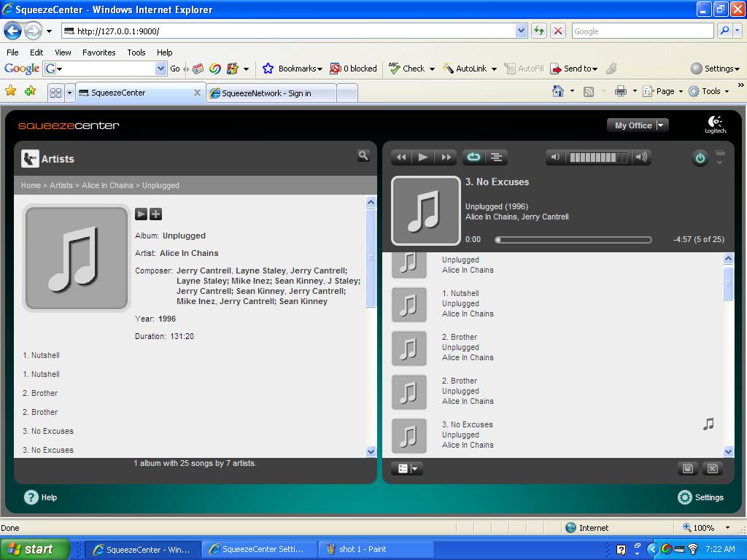Image resolution: width=747 pixels, height=560 pixels.
Task: Click the song progress bar
Action: tap(574, 239)
